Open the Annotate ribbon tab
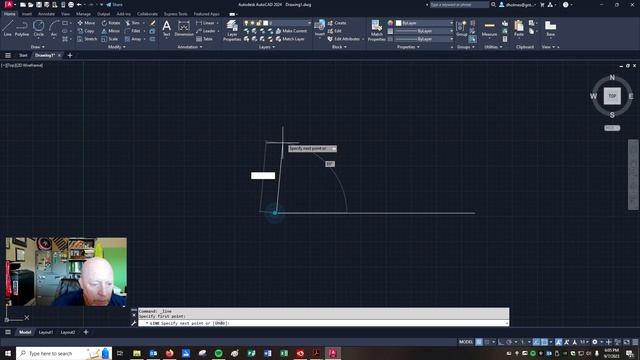This screenshot has height=360, width=640. coord(46,14)
